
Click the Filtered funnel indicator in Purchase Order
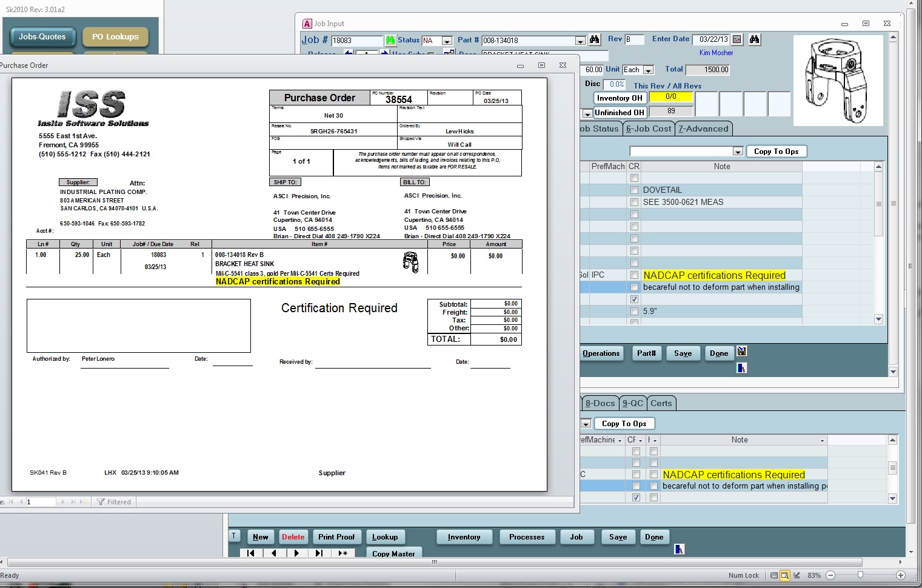[114, 502]
